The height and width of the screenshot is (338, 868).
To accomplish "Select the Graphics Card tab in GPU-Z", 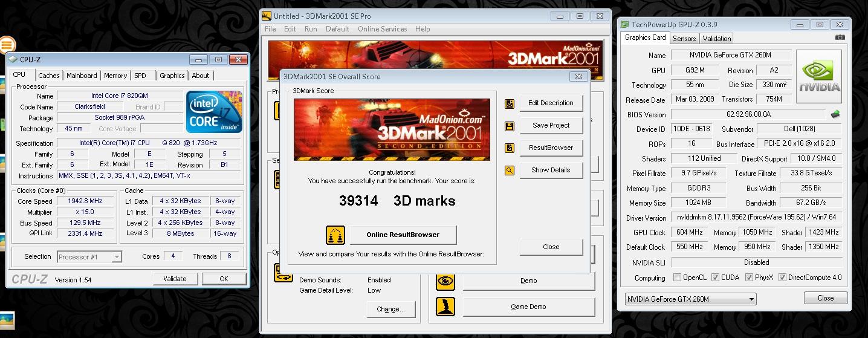I will 645,37.
